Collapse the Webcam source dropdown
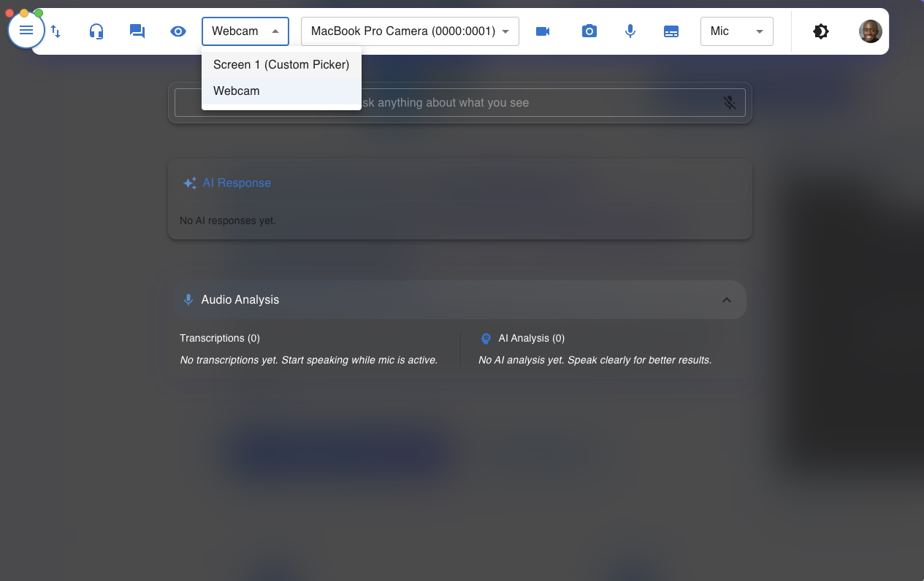This screenshot has width=924, height=581. tap(245, 31)
